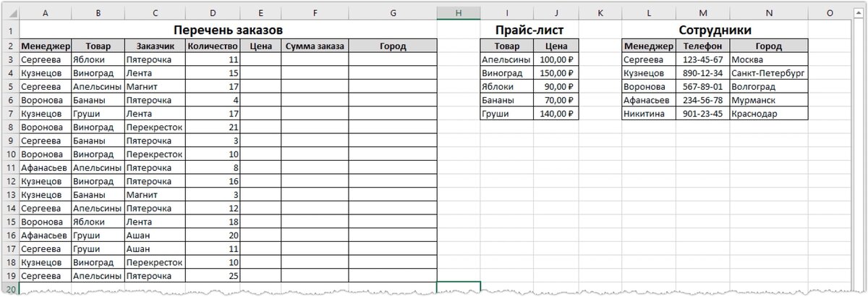
Task: Select cell A3 'Сергеева' in orders list
Action: click(45, 59)
